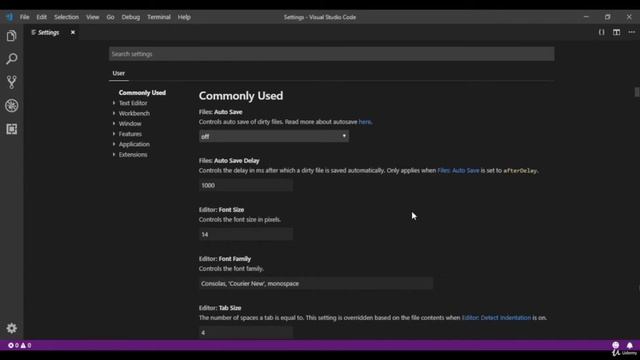Screen dimensions: 640x360
Task: Click the Editor: Tab Size title
Action: pos(220,308)
